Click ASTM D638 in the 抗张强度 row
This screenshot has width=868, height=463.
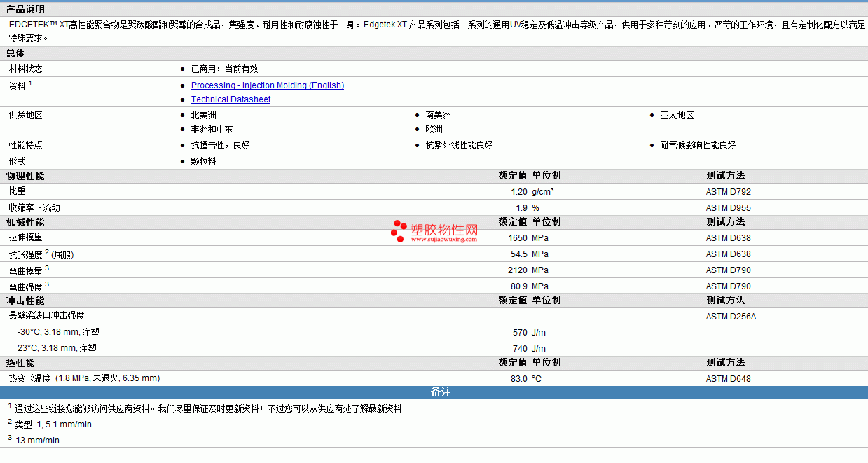tap(729, 254)
